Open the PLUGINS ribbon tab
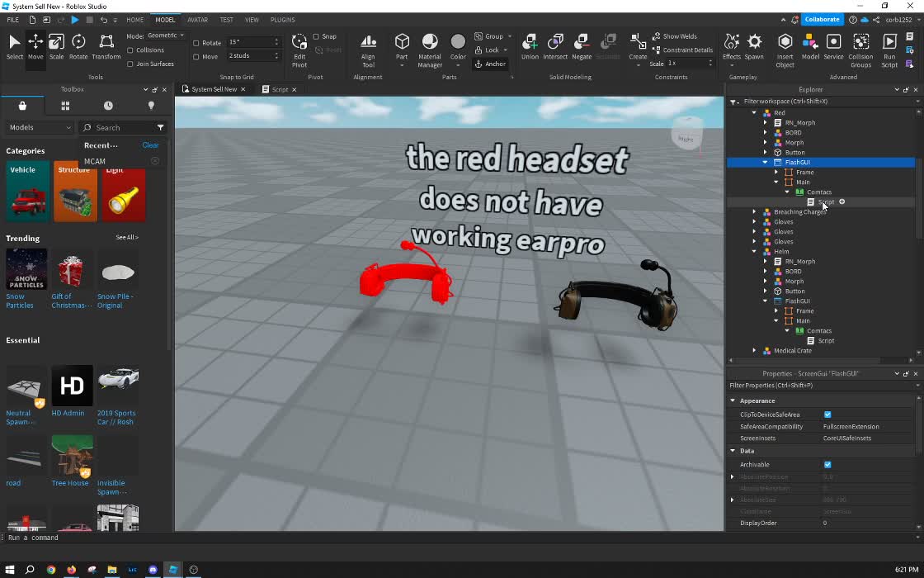The height and width of the screenshot is (578, 924). [x=282, y=19]
